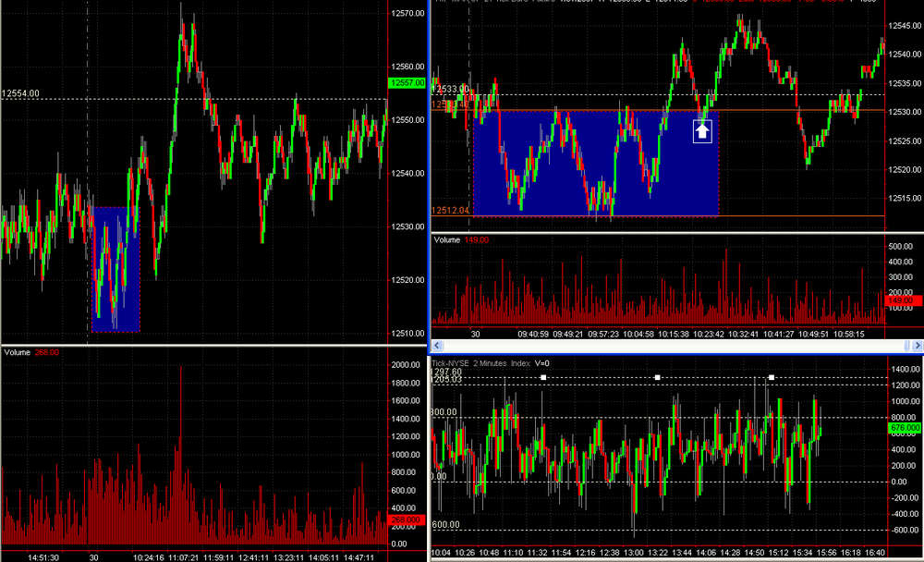Click the 14:47:11 time axis label
This screenshot has height=562, width=924.
point(359,557)
